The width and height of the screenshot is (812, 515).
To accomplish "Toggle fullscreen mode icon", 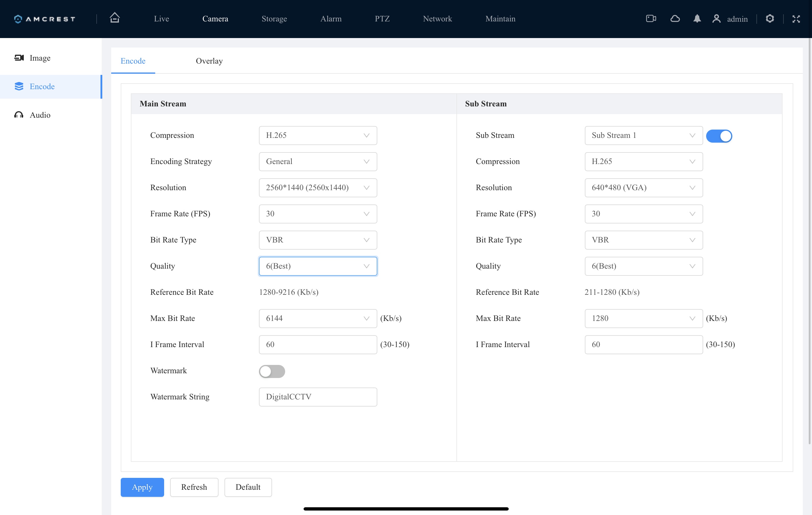I will point(796,19).
